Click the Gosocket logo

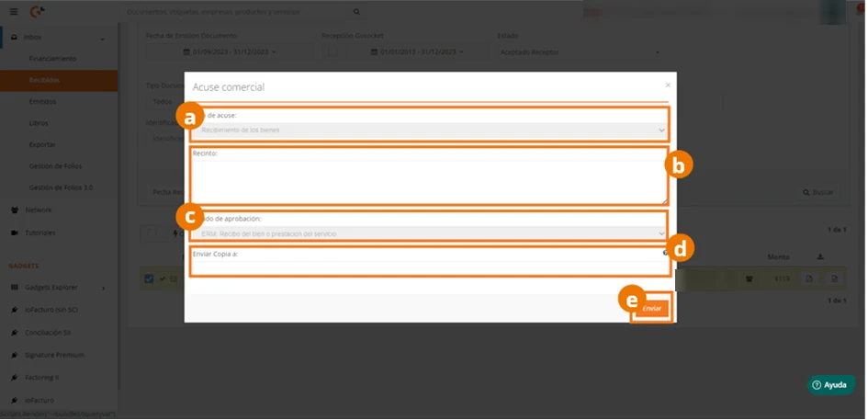tap(38, 12)
